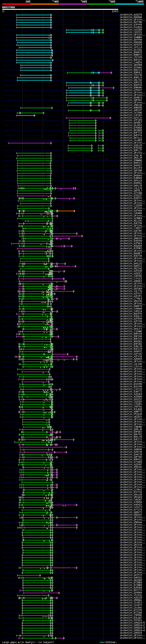Screen dimensions: 146x644
Task: Click the query identifier BB937988
Action: click(8, 8)
